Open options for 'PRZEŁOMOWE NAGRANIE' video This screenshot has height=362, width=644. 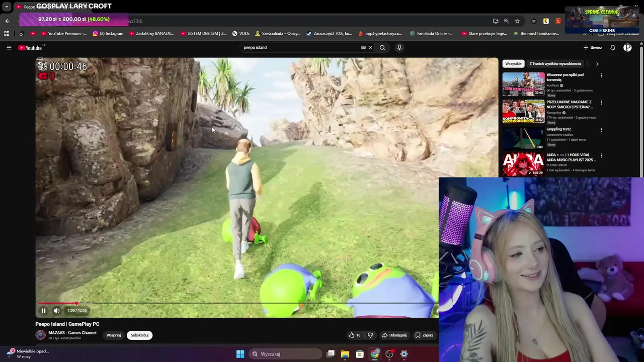pos(601,103)
